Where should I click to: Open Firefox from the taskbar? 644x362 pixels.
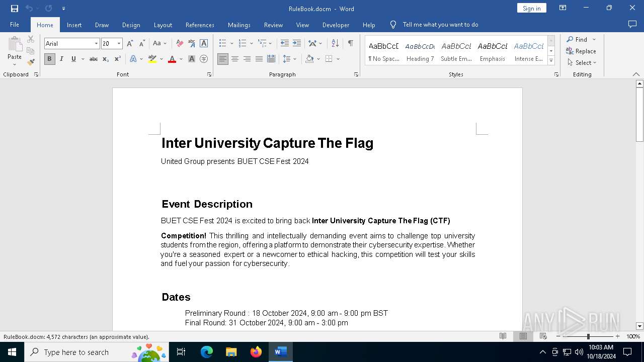click(x=256, y=352)
